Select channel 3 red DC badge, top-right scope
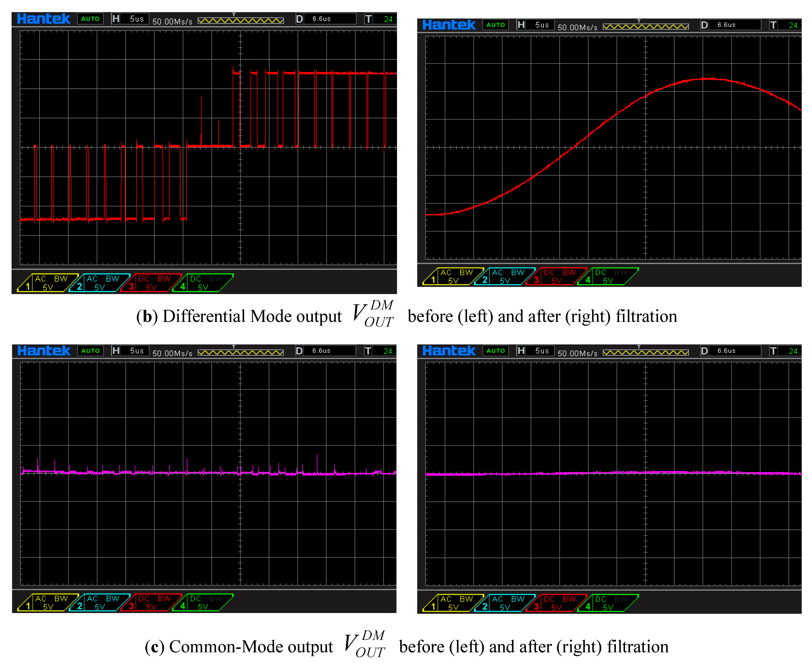 point(557,276)
